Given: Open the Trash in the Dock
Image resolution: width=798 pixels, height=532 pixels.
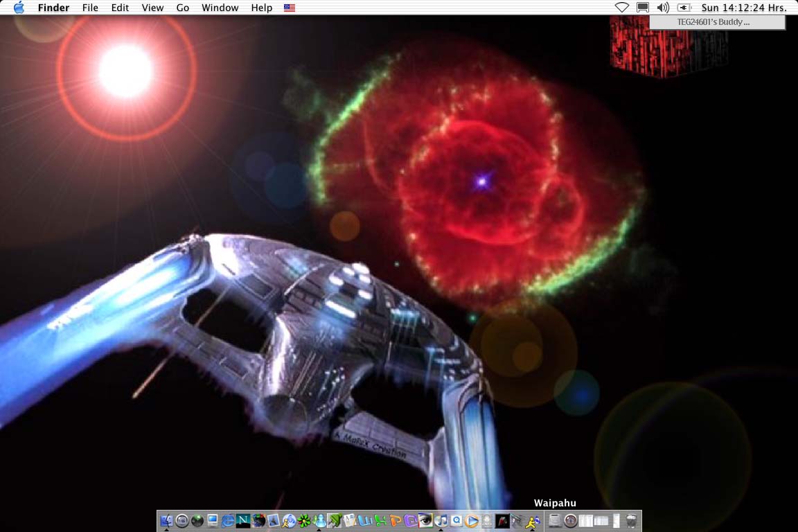Looking at the screenshot, I should (x=632, y=521).
